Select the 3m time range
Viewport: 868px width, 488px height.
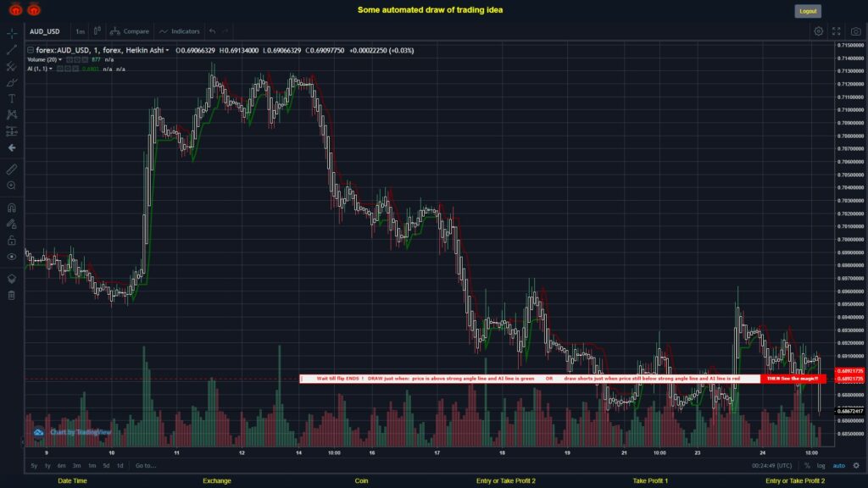[x=77, y=466]
